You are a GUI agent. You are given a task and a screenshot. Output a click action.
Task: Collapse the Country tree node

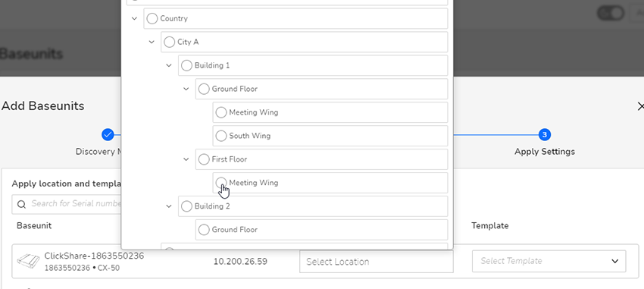(134, 18)
